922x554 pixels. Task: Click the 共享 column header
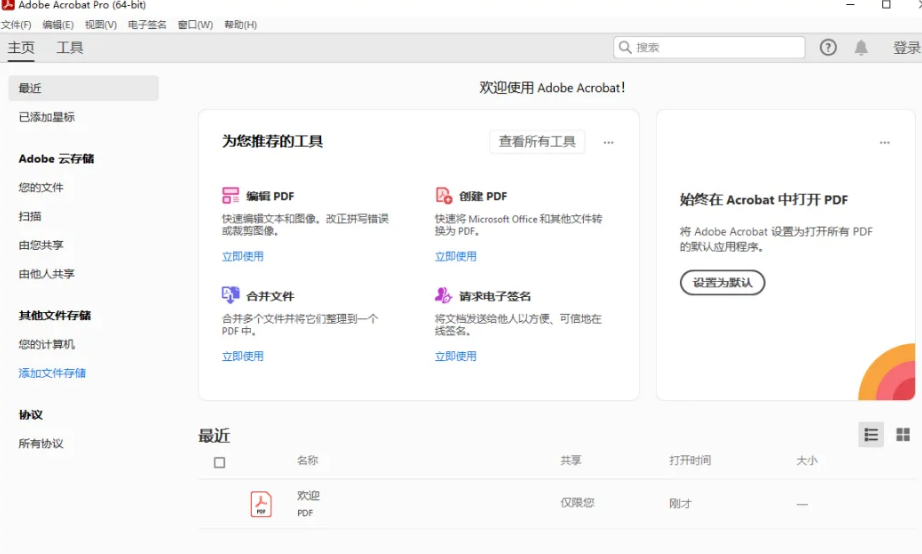[571, 460]
